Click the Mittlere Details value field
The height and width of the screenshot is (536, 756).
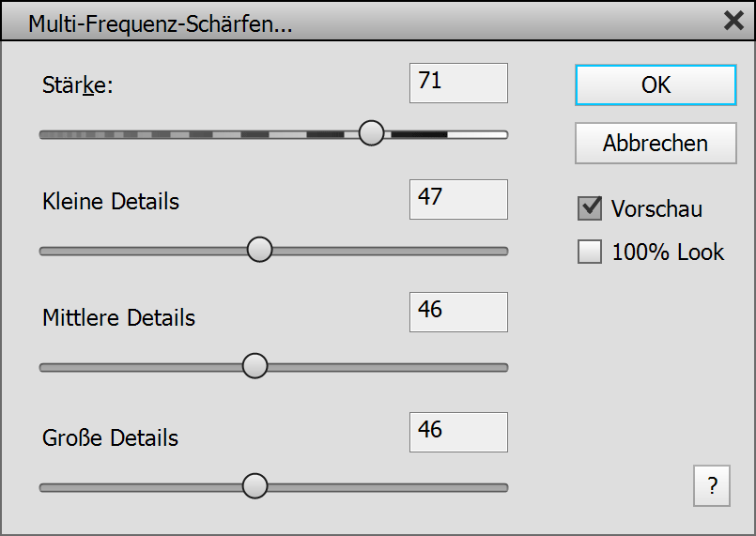[x=458, y=312]
